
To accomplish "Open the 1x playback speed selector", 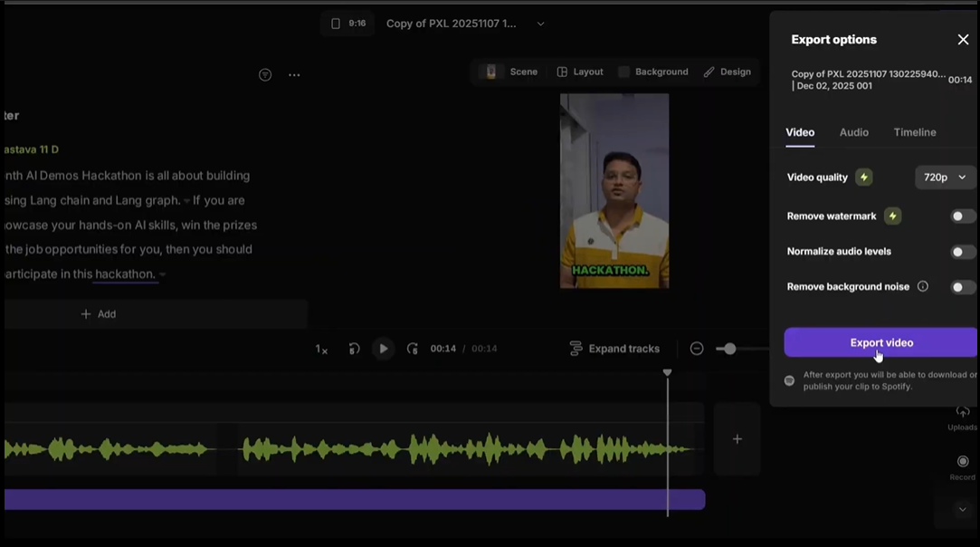I will tap(321, 350).
